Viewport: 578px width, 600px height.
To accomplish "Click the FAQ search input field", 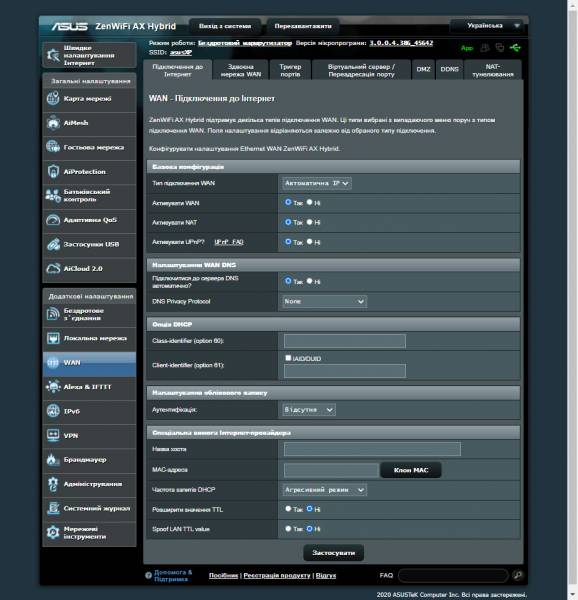I will [x=453, y=575].
